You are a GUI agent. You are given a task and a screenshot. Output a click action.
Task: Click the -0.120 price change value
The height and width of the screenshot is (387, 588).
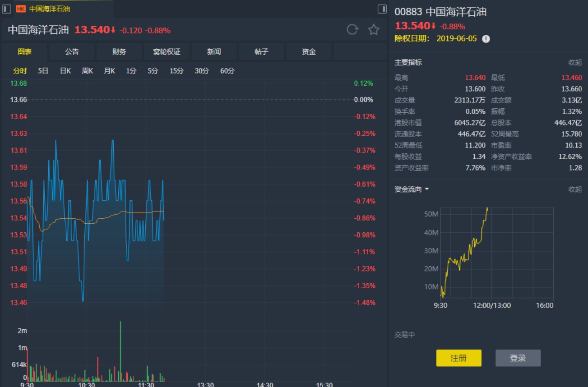point(131,31)
